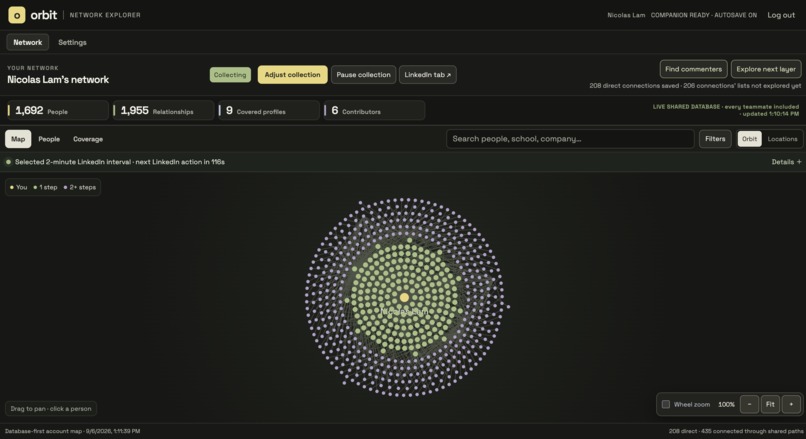The width and height of the screenshot is (806, 439).
Task: Click the 435 connected through shared paths text
Action: (752, 431)
